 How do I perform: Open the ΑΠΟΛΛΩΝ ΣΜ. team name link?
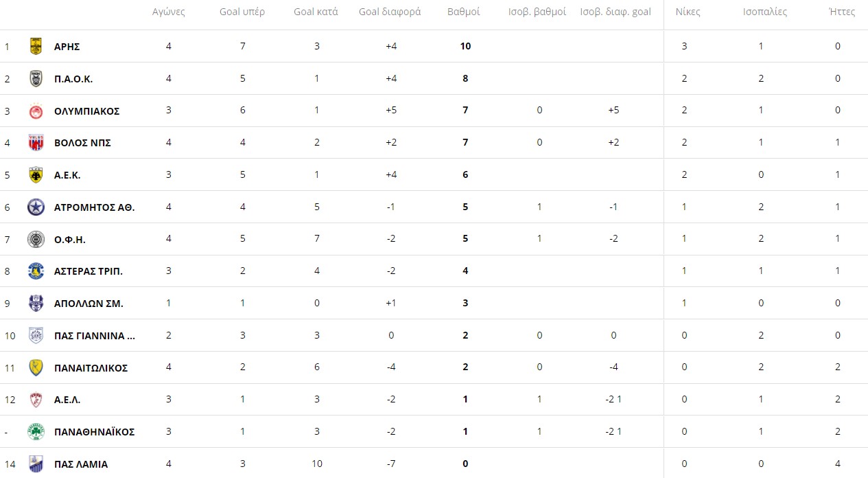(89, 304)
